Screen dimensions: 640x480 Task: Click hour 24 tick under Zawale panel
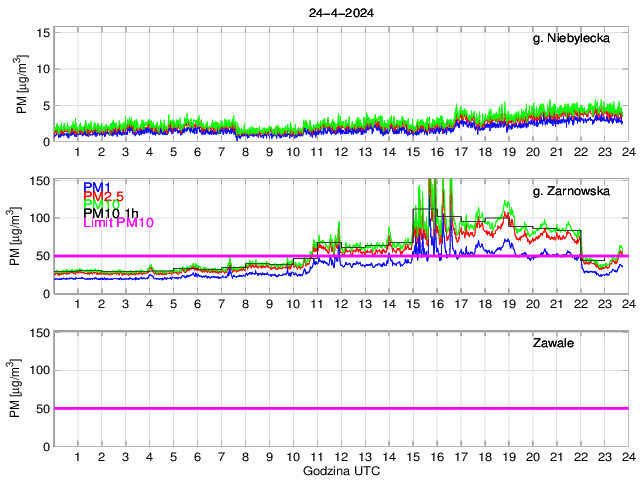pyautogui.click(x=628, y=456)
